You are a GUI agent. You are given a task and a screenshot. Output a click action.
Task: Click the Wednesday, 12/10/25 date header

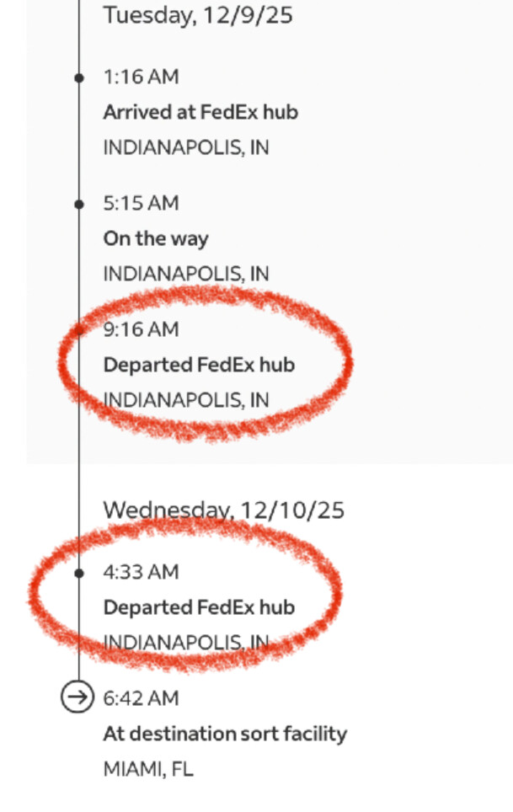[223, 510]
